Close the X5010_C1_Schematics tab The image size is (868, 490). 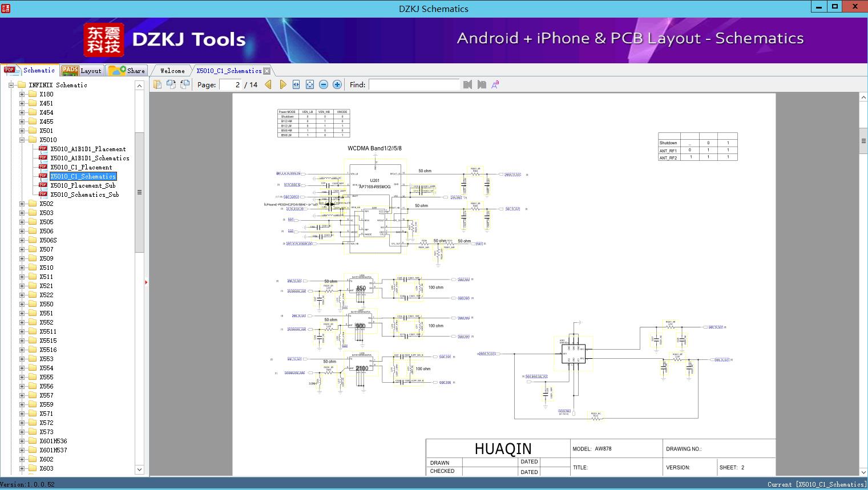tap(267, 71)
